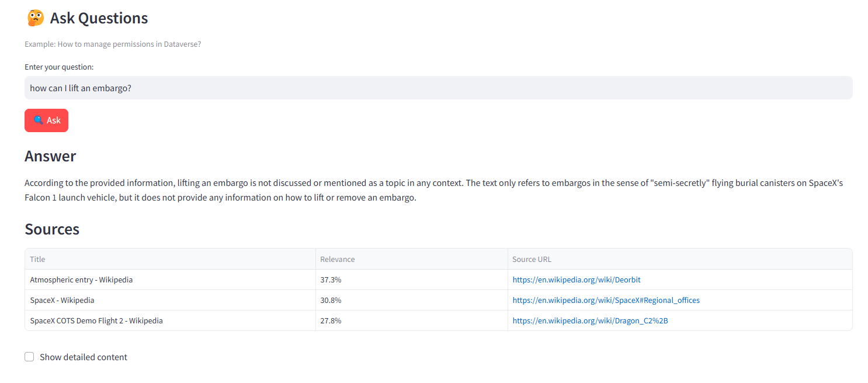Click the 30.8% relevance cell
The height and width of the screenshot is (383, 868).
point(331,301)
